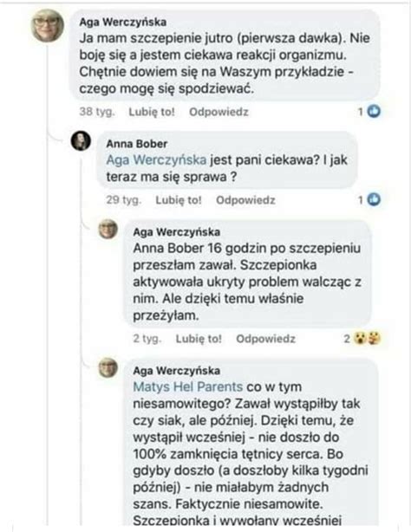The image size is (411, 532).
Task: View the wow and care reactions on the 16 godzin reply
Action: 367,338
